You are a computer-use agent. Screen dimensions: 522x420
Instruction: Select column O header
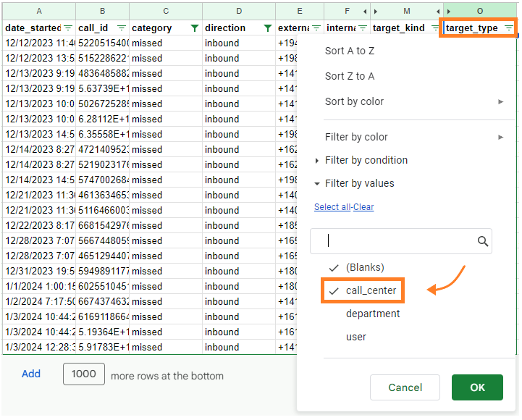[x=480, y=12]
